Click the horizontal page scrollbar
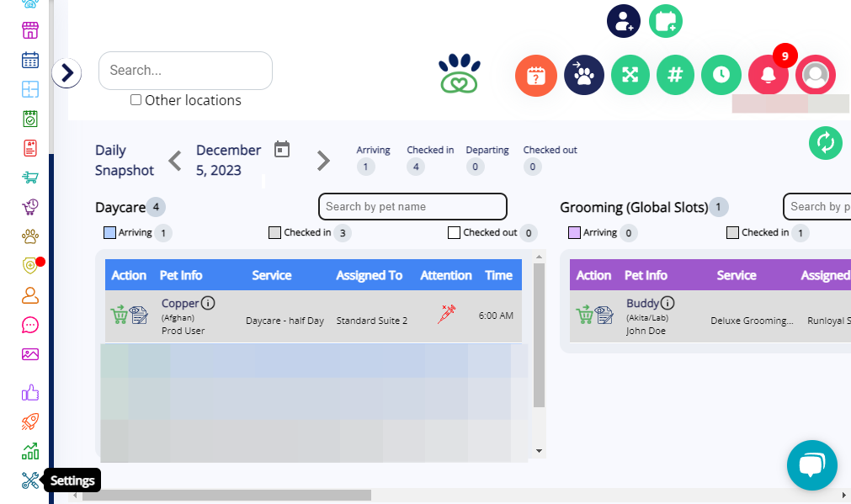851x504 pixels. [x=227, y=496]
